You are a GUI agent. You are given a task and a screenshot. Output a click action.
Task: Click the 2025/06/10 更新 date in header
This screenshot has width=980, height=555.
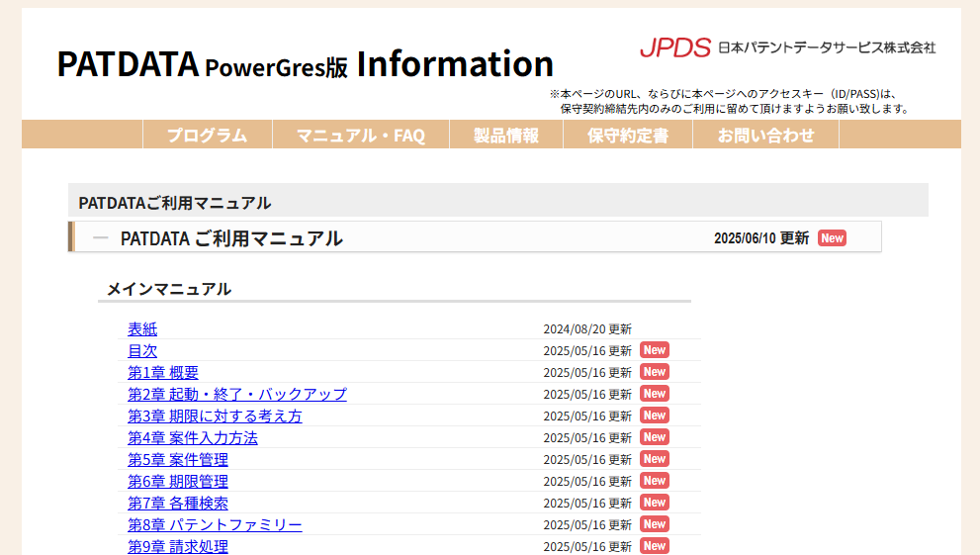[761, 238]
